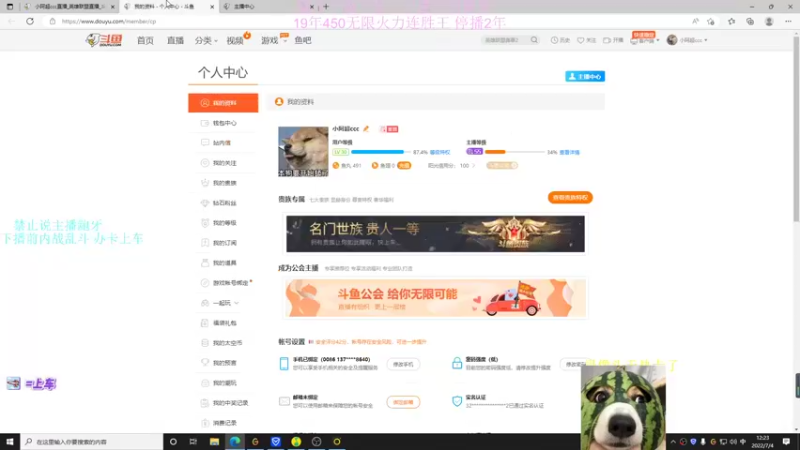Image resolution: width=800 pixels, height=450 pixels.
Task: Click the magnifier search icon
Action: [534, 40]
